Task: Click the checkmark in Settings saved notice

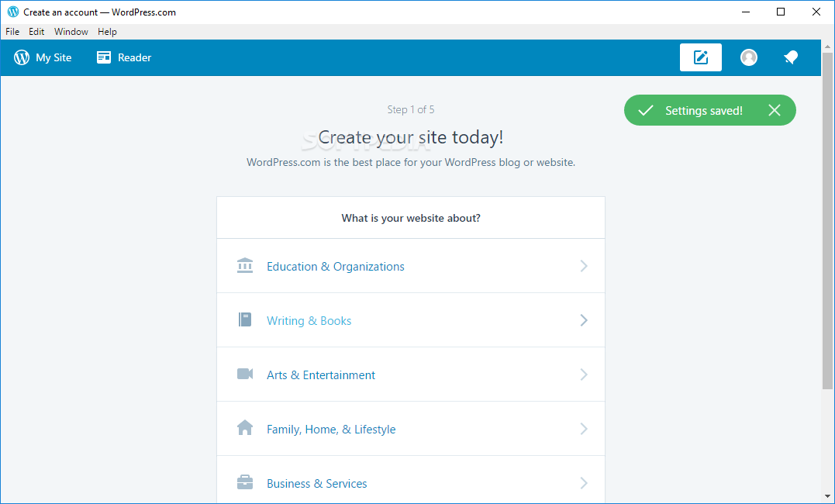Action: point(645,110)
